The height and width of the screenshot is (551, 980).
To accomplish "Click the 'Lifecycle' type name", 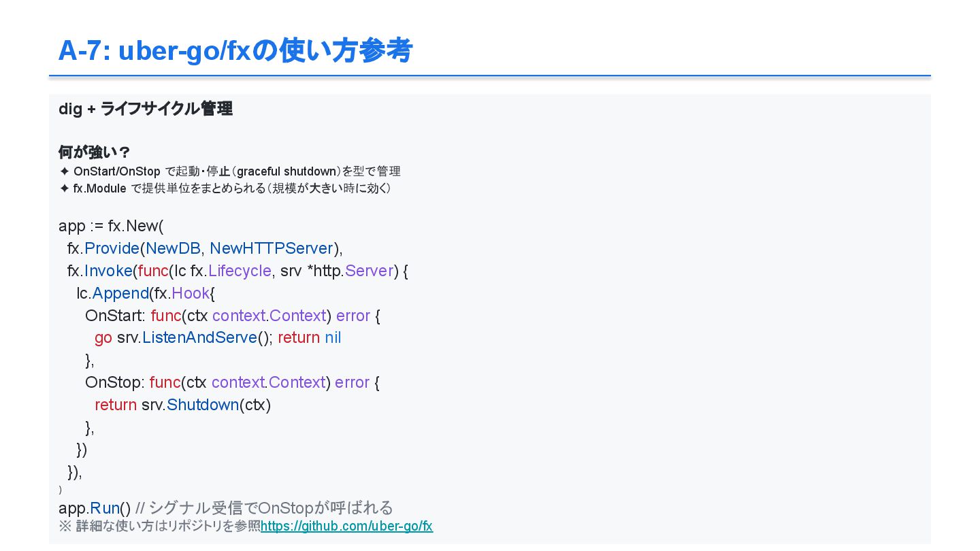I will [x=240, y=271].
